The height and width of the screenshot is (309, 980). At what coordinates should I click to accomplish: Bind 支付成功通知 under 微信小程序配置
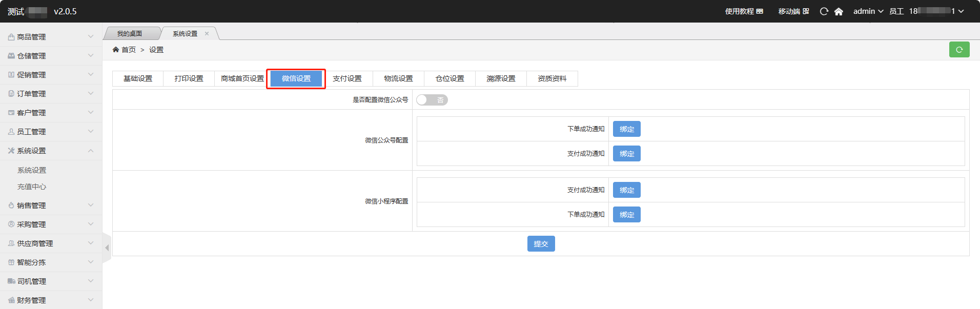click(626, 190)
